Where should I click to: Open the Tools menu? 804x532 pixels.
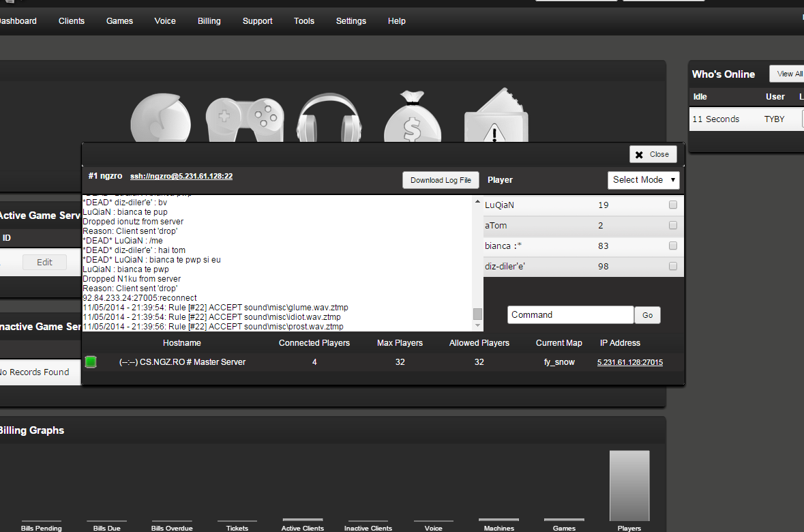pos(304,21)
